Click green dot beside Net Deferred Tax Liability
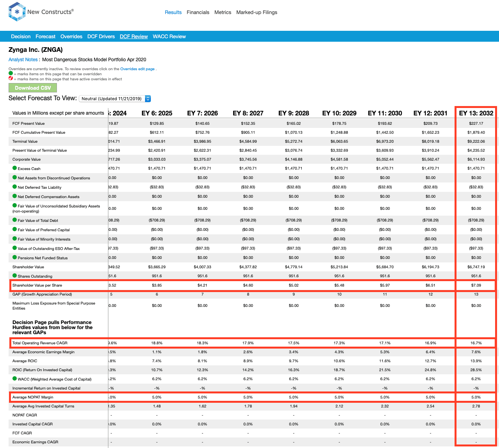 point(14,187)
